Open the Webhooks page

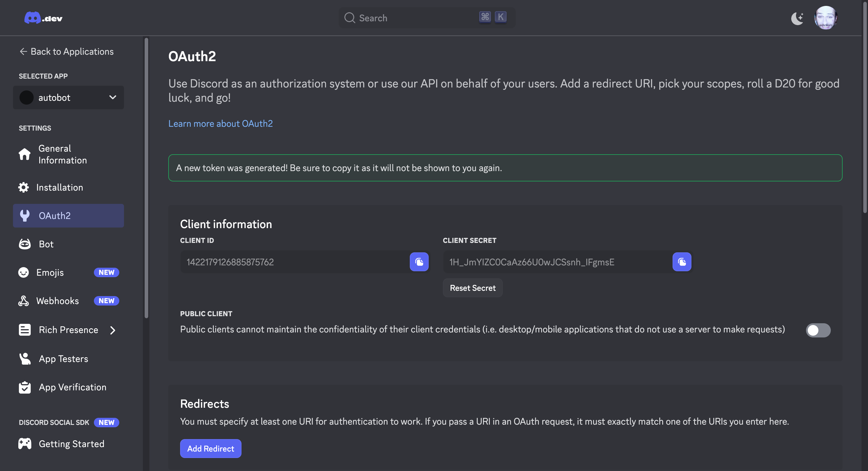pyautogui.click(x=68, y=301)
